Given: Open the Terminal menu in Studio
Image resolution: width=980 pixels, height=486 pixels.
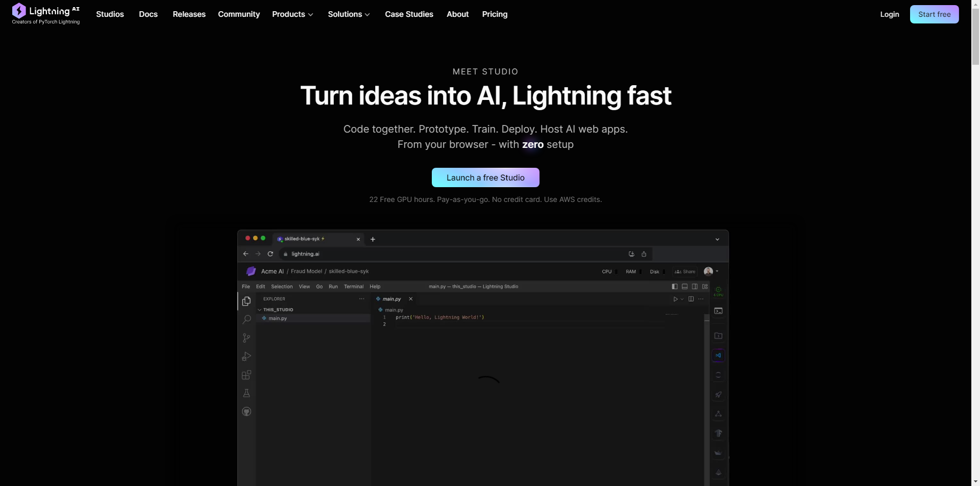Looking at the screenshot, I should (354, 287).
